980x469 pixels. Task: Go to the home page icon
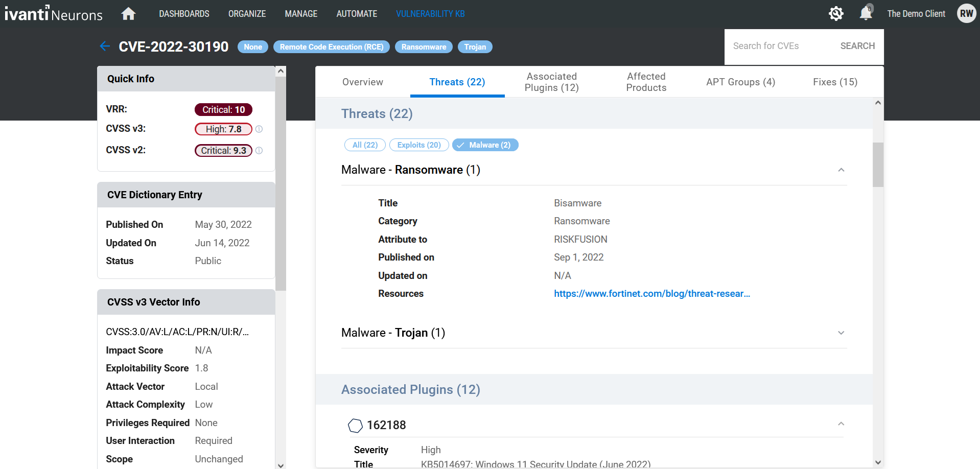point(128,14)
